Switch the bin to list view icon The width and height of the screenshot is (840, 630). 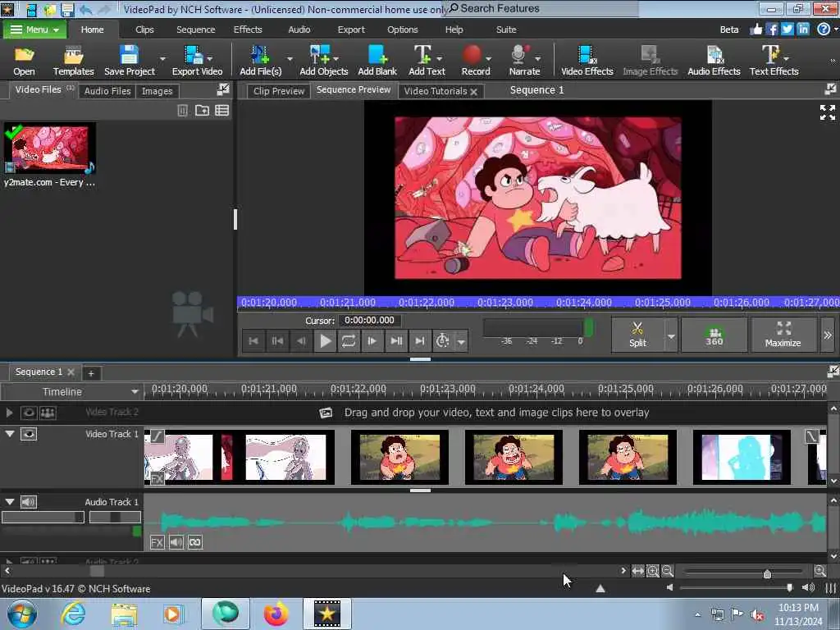tap(221, 111)
